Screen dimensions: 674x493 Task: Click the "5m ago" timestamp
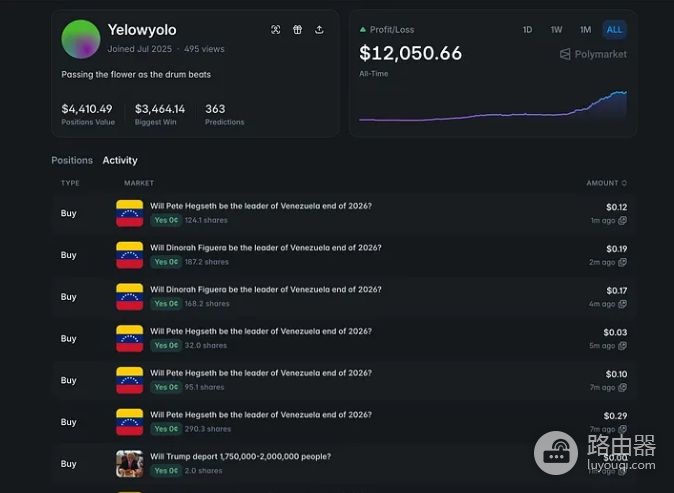click(602, 346)
